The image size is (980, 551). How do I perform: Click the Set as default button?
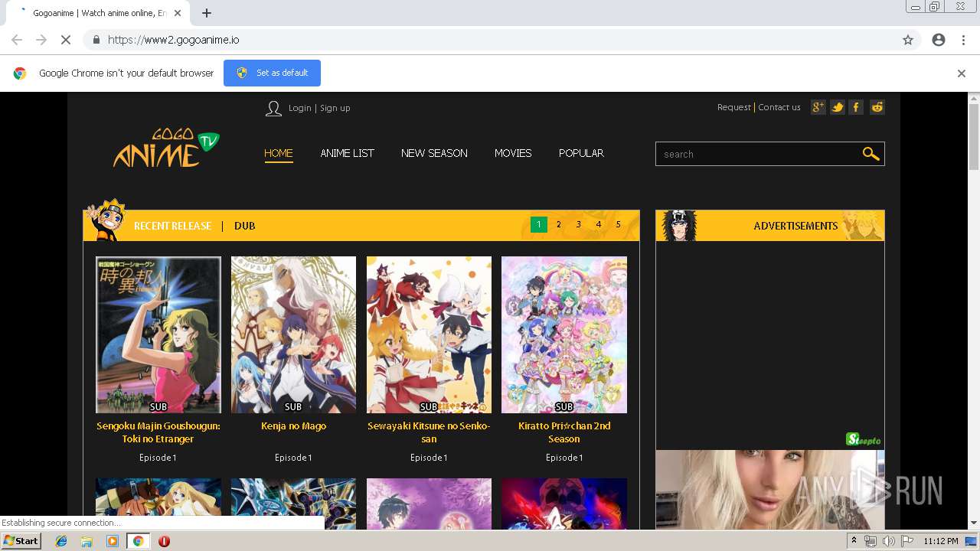point(272,73)
